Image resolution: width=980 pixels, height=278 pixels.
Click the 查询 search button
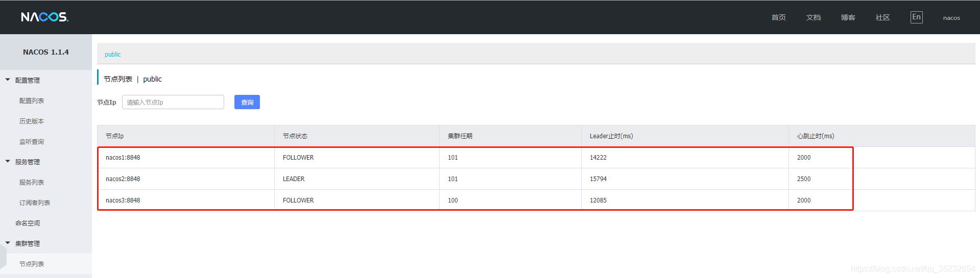[x=247, y=102]
